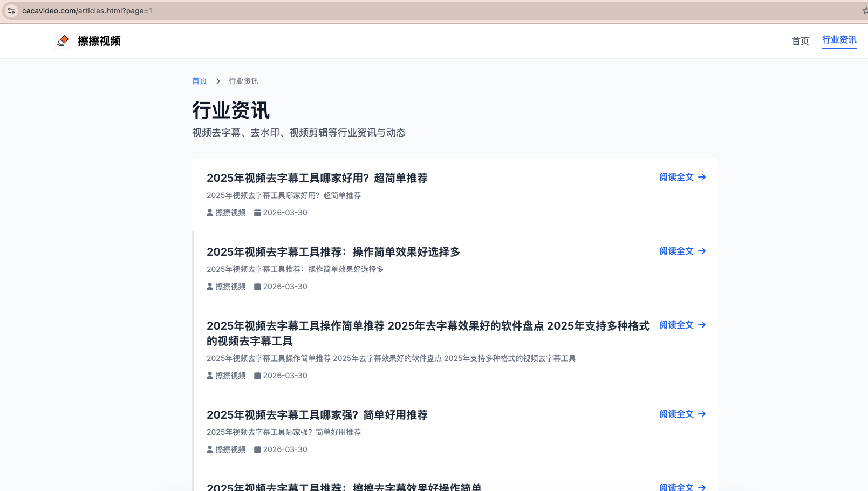Switch to the 行业资讯 navigation tab

tap(838, 40)
